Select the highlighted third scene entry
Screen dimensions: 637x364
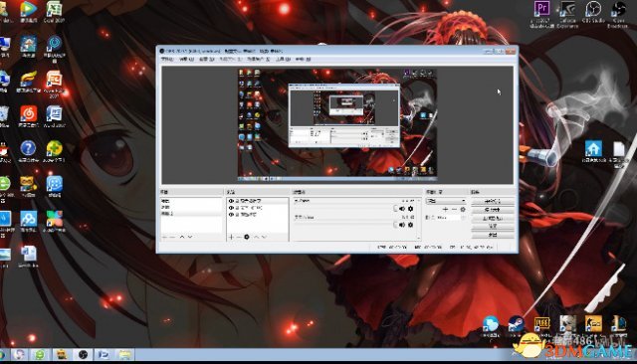pos(191,214)
